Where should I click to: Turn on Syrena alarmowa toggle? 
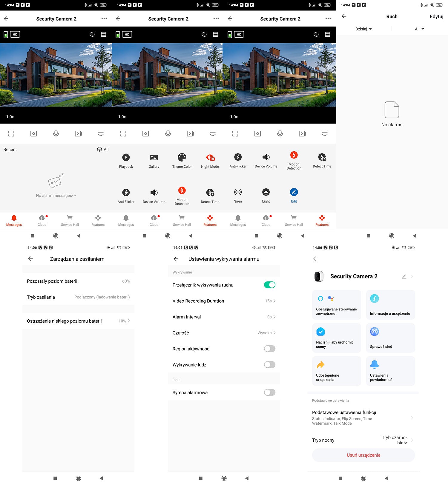pyautogui.click(x=269, y=392)
